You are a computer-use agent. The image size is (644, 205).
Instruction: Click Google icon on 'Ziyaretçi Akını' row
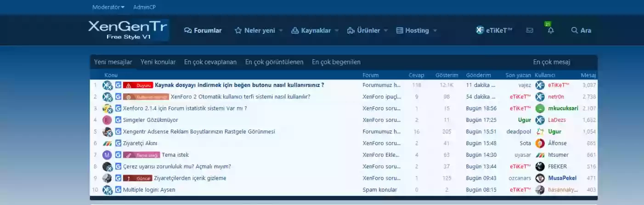tap(118, 143)
